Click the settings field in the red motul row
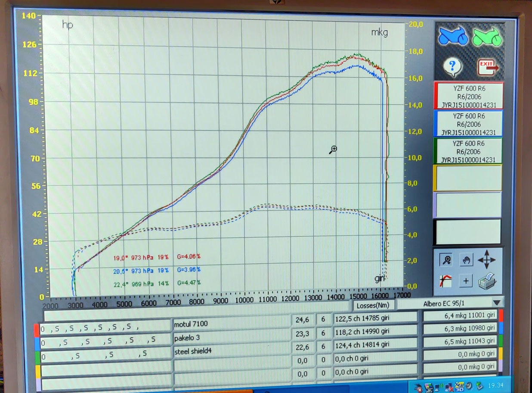532x393 pixels. (x=105, y=327)
